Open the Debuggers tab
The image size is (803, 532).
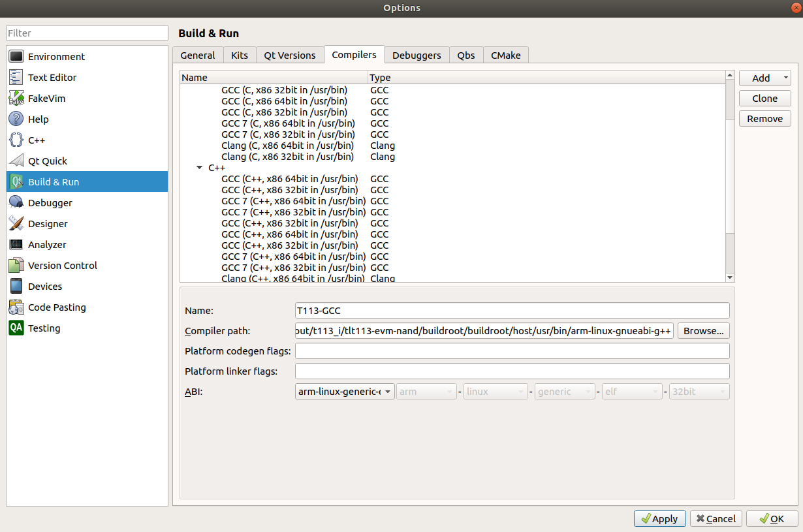tap(417, 55)
